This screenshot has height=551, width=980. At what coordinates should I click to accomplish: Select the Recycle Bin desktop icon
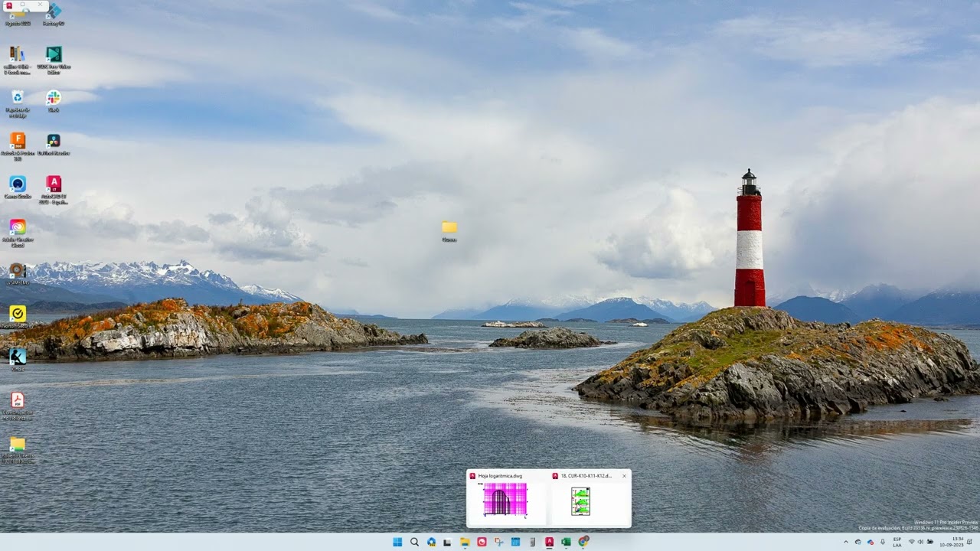[17, 103]
